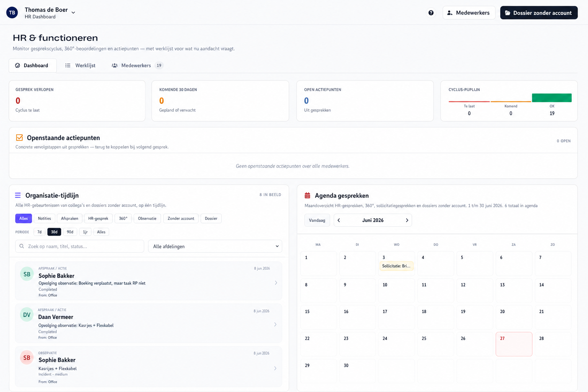This screenshot has width=588, height=392.
Task: Click the Dashboard tab gauge icon
Action: [x=18, y=65]
